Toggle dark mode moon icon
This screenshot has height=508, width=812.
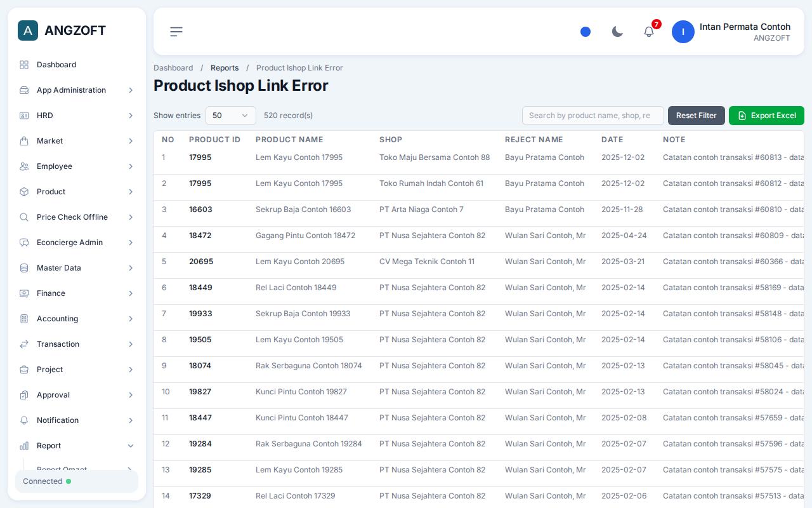pos(617,32)
